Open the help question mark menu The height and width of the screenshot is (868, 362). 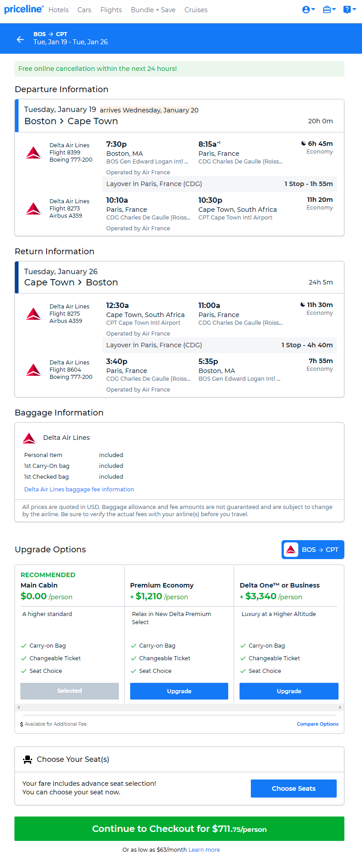349,9
